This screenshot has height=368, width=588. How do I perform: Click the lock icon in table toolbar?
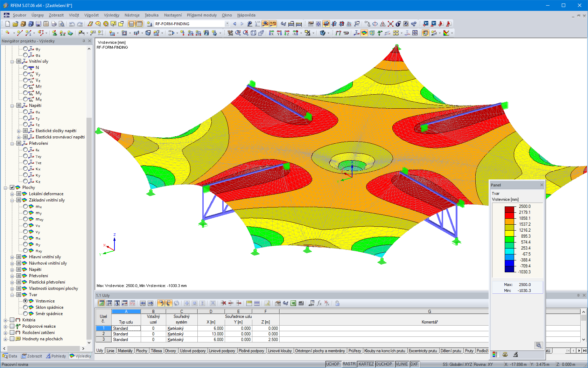(337, 303)
